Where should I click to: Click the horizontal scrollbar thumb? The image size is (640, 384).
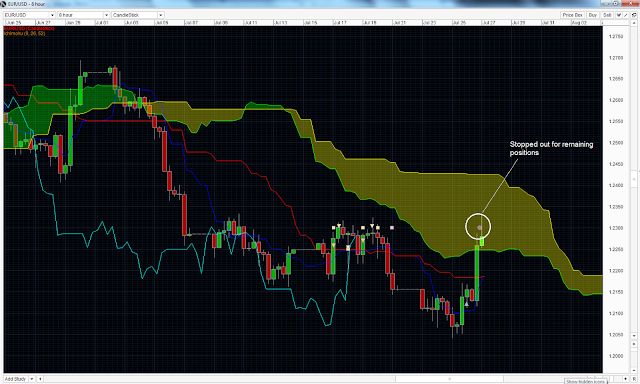(x=449, y=379)
